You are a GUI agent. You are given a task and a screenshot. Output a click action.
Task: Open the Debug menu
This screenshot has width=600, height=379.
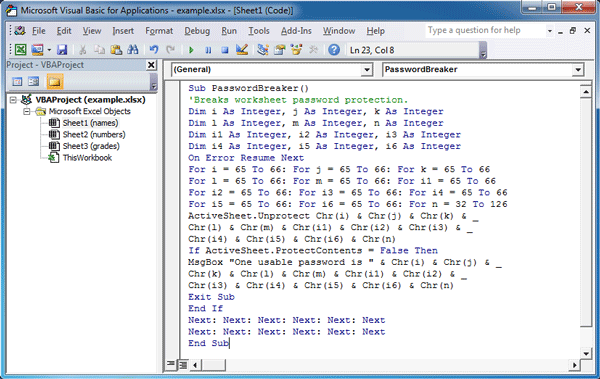pos(197,31)
